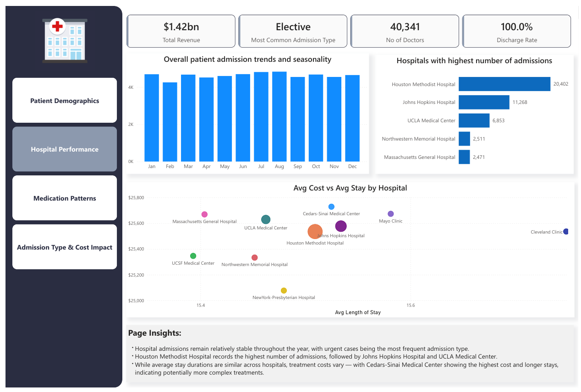581x392 pixels.
Task: Select the Mayo Clinic scatter bubble
Action: pyautogui.click(x=390, y=214)
